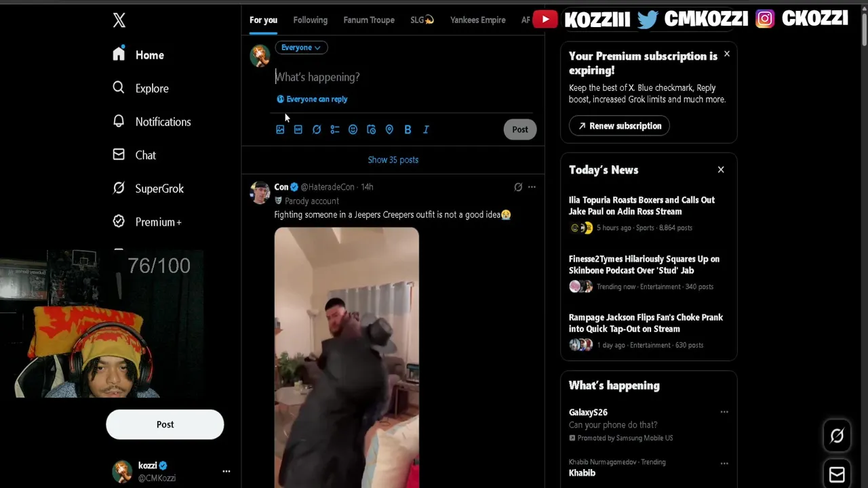Open account menu next to kozzi

[226, 471]
